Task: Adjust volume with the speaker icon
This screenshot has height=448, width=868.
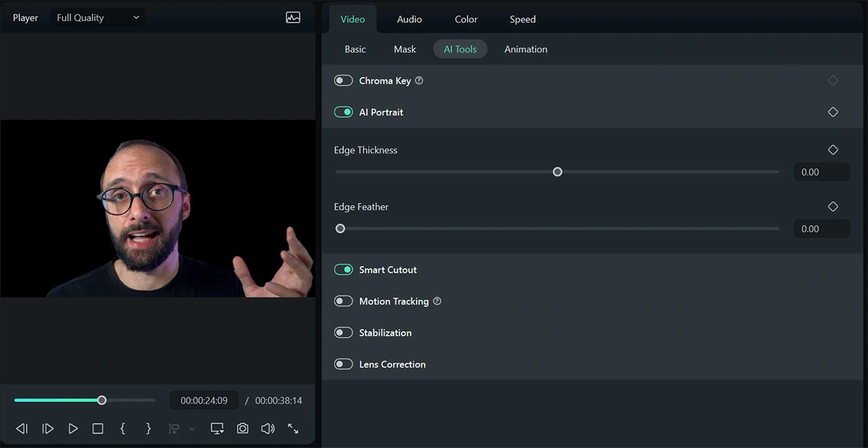Action: [x=268, y=429]
